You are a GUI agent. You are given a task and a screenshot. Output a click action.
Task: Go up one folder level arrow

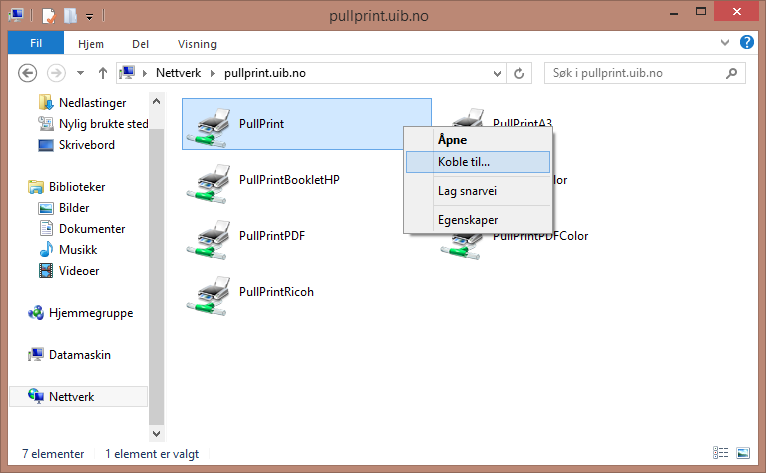tap(102, 74)
